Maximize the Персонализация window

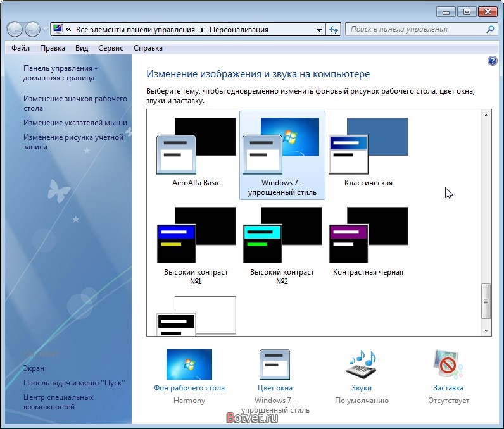click(467, 12)
